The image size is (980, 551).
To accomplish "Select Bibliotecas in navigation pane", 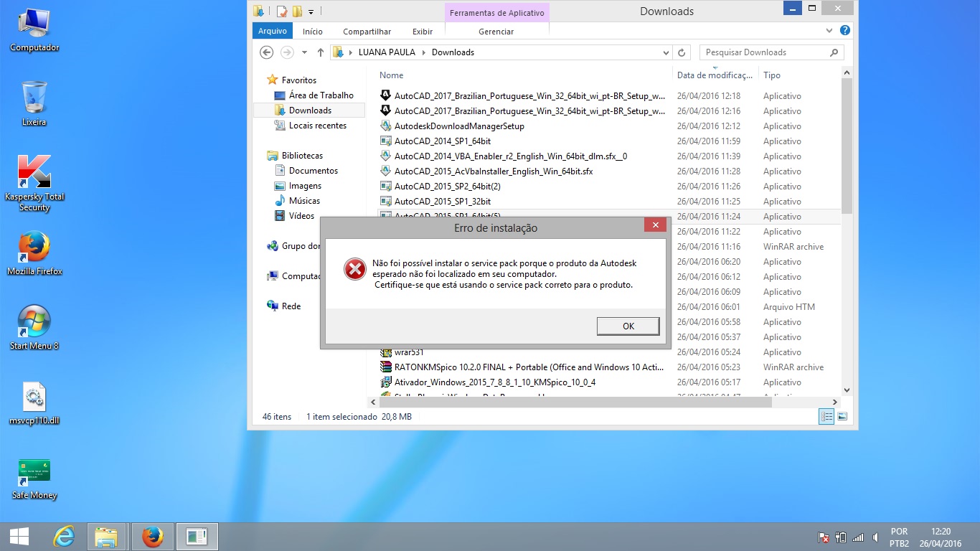I will click(295, 156).
